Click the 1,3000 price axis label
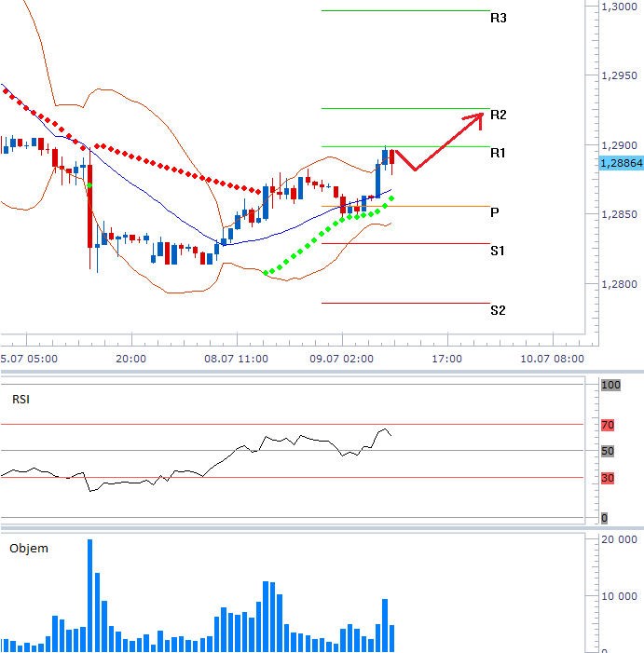Viewport: 644px width, 653px height. coord(619,7)
